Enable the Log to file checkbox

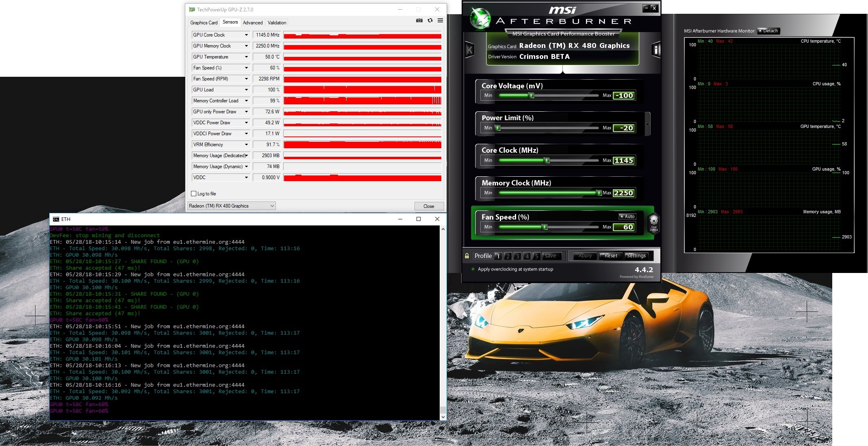194,194
